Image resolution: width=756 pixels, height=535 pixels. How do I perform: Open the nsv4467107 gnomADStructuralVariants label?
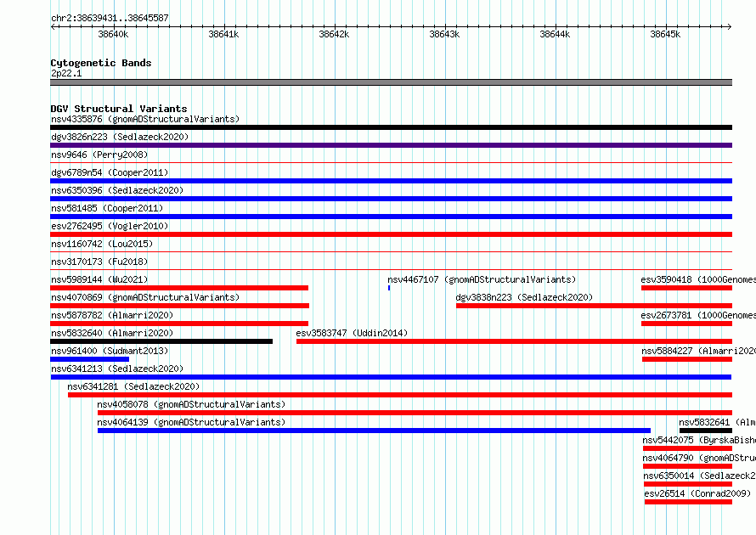click(482, 279)
